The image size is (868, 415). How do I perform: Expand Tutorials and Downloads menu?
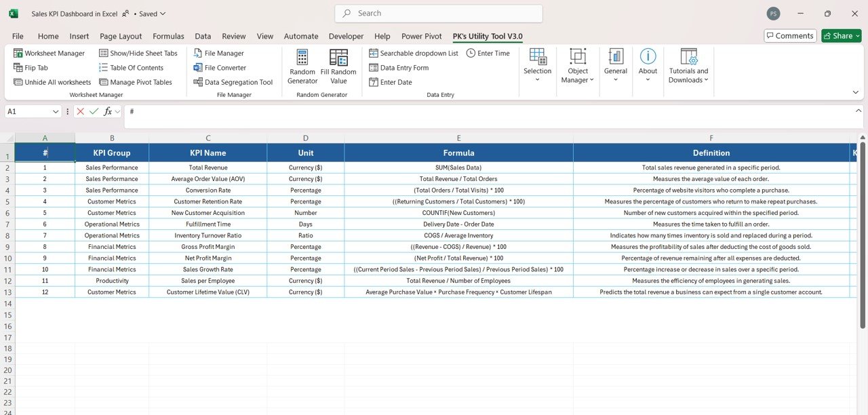click(688, 66)
